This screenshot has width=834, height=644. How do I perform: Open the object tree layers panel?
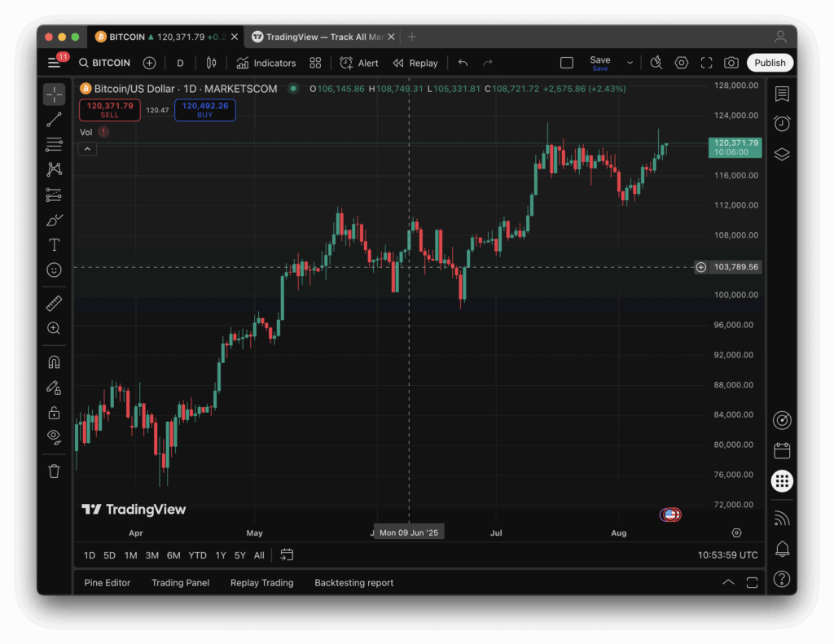coord(782,154)
